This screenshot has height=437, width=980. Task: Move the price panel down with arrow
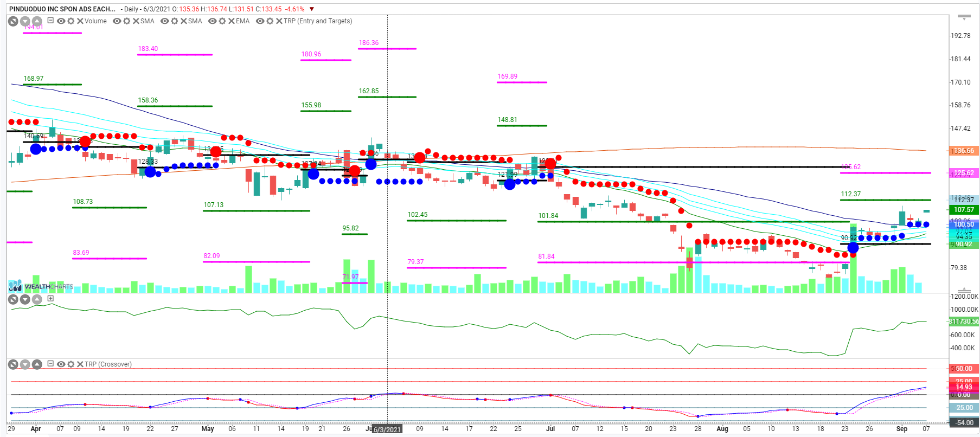(25, 21)
